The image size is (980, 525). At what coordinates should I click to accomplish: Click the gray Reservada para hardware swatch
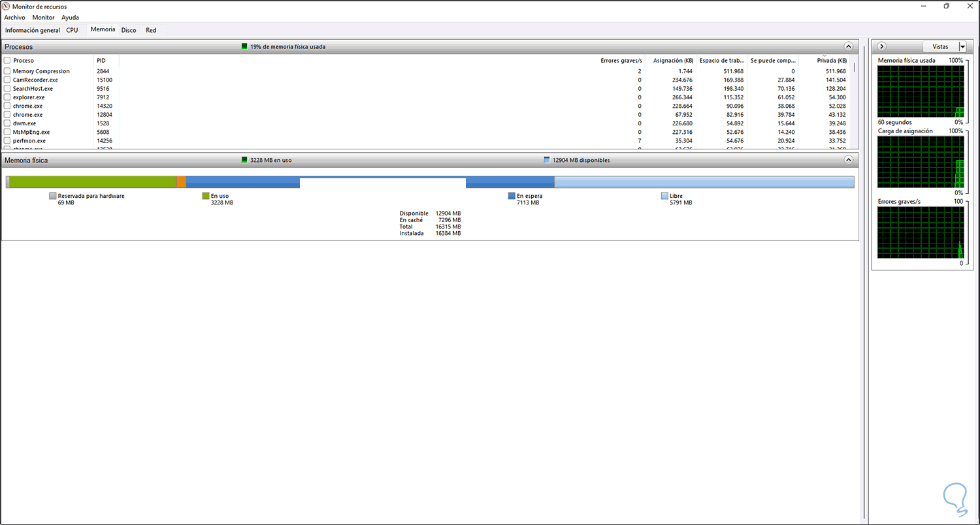click(53, 196)
